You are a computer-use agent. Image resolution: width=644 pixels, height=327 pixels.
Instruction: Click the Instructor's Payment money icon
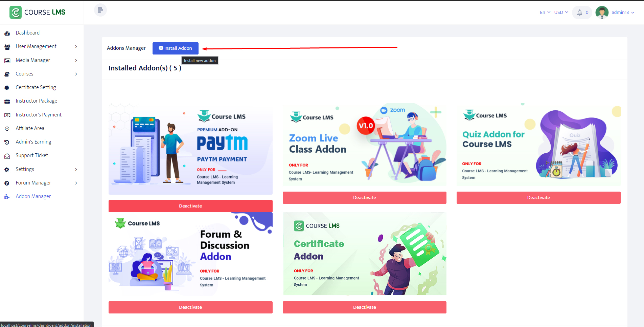7,115
